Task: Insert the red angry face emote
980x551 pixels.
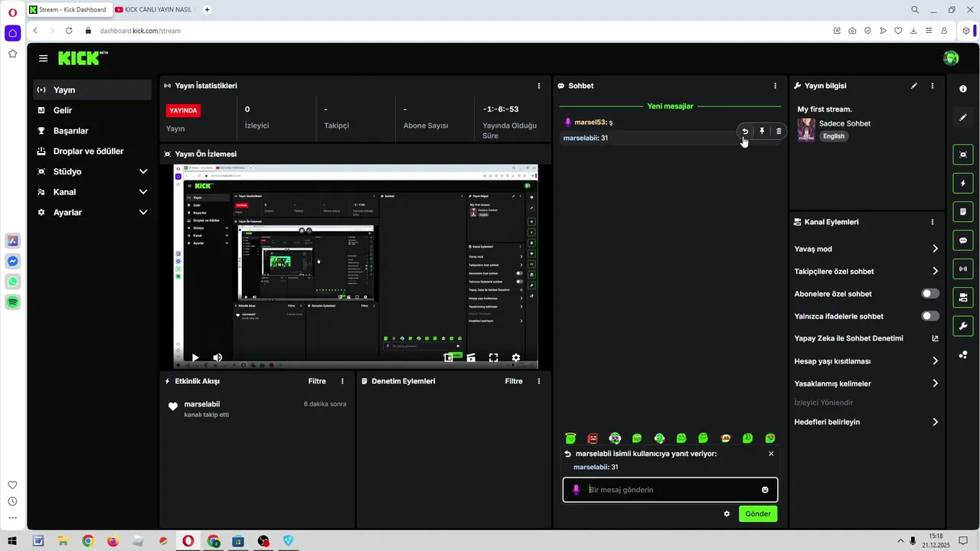Action: coord(592,439)
